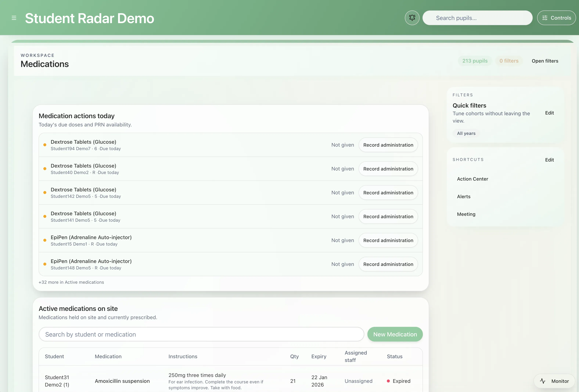The width and height of the screenshot is (579, 392).
Task: Open the Alerts shortcut
Action: (464, 197)
